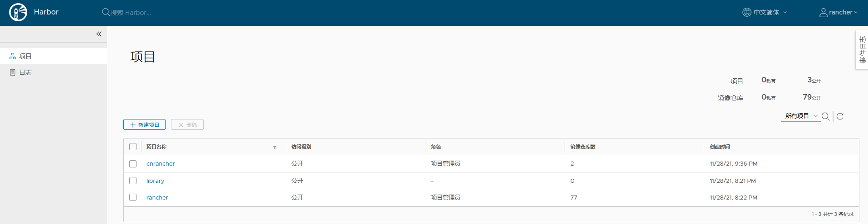Viewport: 868px width, 224px height.
Task: Click the 新建项目 button
Action: 144,124
